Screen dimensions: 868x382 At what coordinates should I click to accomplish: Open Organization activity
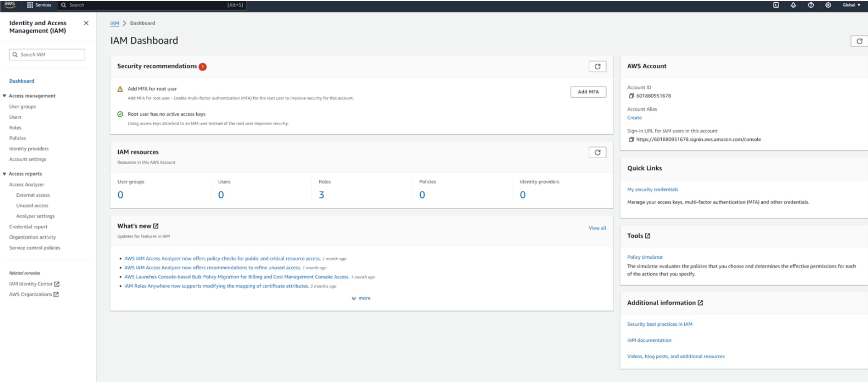tap(33, 237)
